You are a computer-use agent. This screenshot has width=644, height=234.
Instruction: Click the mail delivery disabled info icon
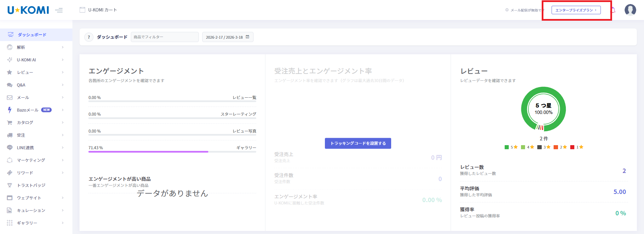click(x=507, y=10)
